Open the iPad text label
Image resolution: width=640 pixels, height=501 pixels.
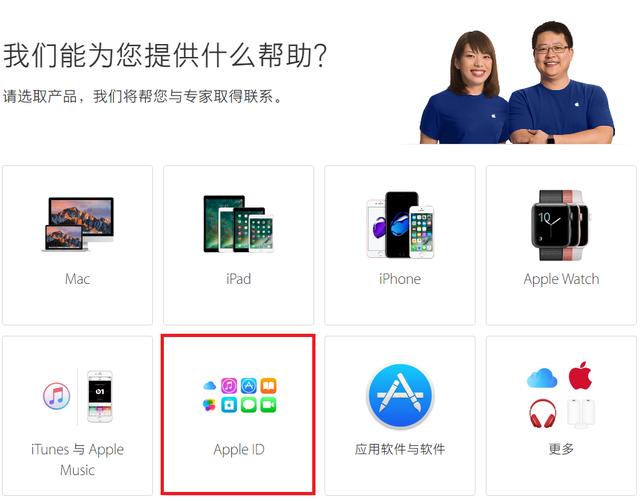coord(239,279)
